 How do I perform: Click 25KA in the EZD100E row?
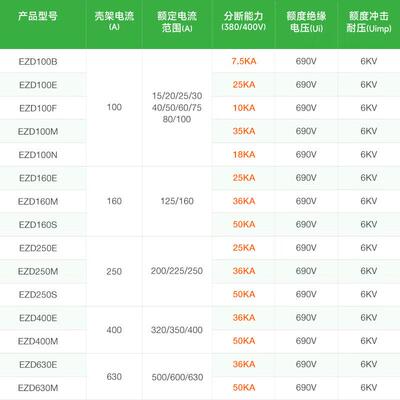pos(244,84)
